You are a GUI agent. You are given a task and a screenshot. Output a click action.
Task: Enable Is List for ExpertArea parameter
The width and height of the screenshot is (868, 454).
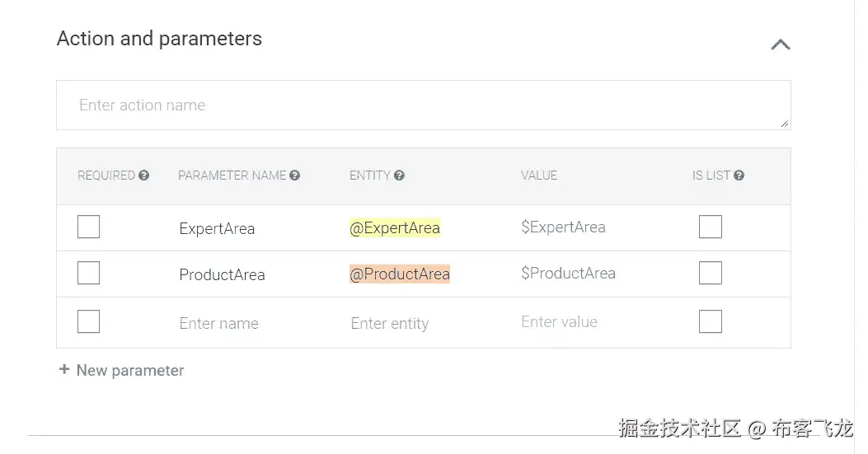coord(710,227)
